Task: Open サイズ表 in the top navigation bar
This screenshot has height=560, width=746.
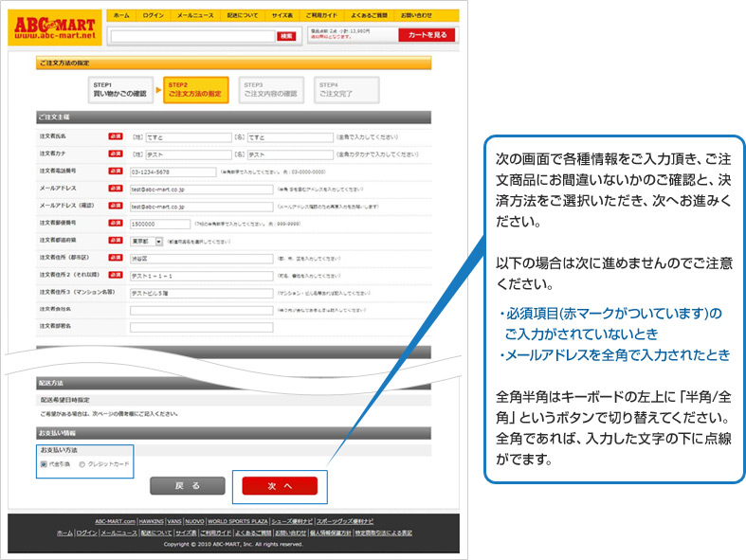Action: (x=282, y=16)
